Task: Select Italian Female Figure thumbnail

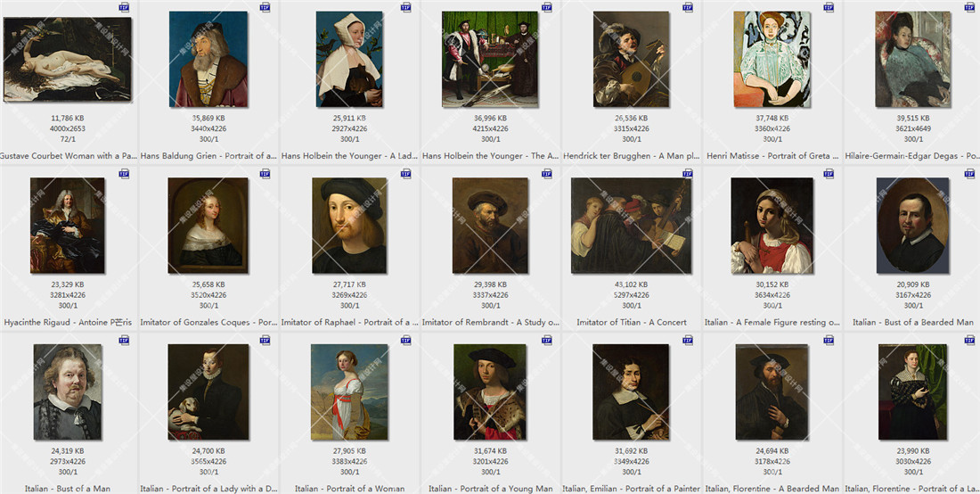Action: [x=772, y=225]
